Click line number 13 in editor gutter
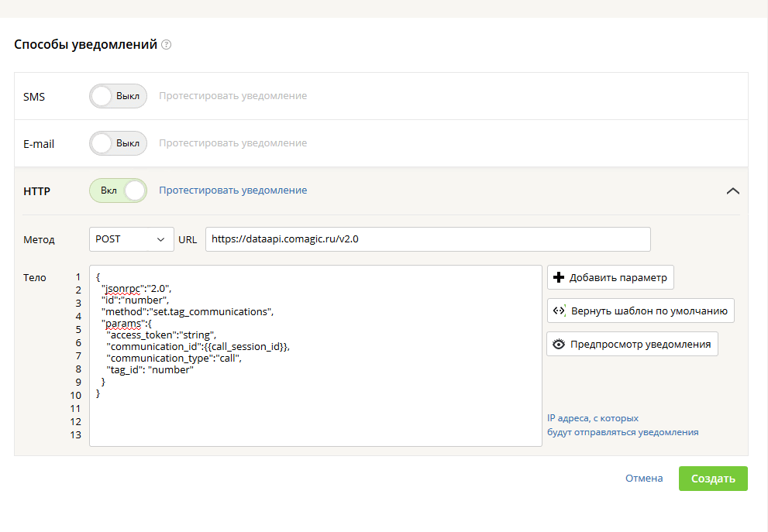 pos(75,435)
